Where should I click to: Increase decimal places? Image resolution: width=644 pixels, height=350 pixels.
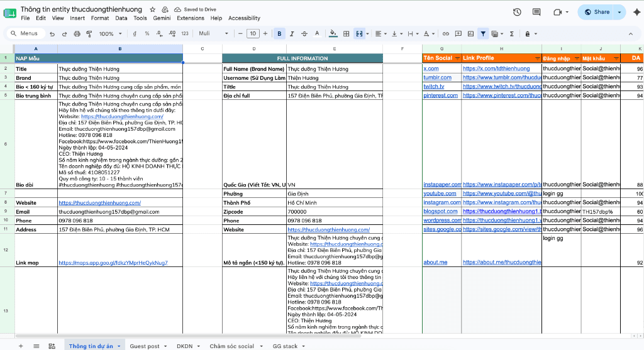coord(172,34)
